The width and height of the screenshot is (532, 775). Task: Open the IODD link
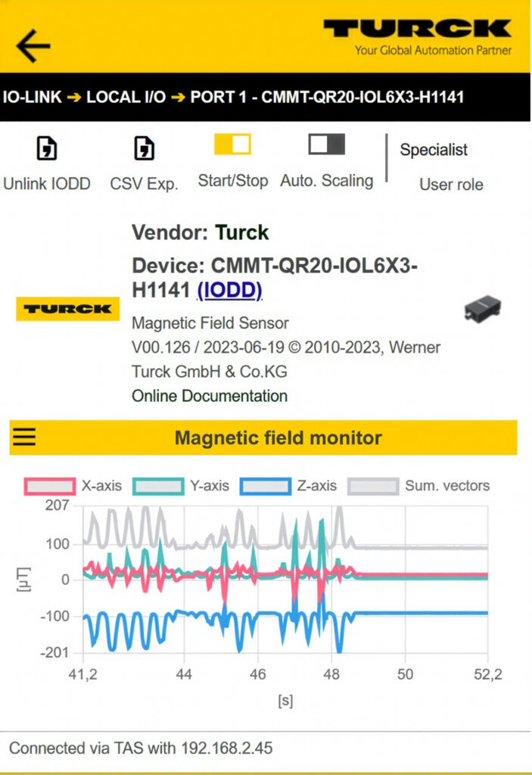229,290
